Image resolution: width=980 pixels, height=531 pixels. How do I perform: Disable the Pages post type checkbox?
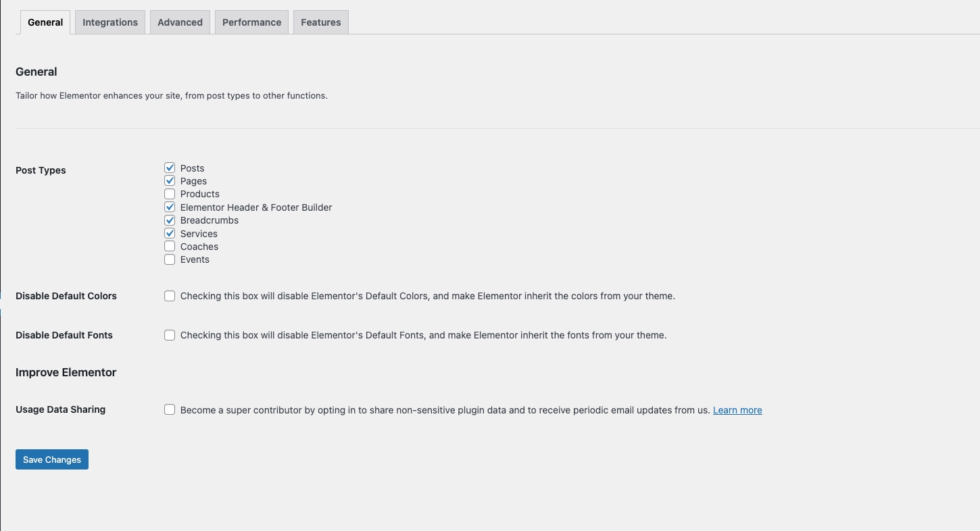pos(170,181)
